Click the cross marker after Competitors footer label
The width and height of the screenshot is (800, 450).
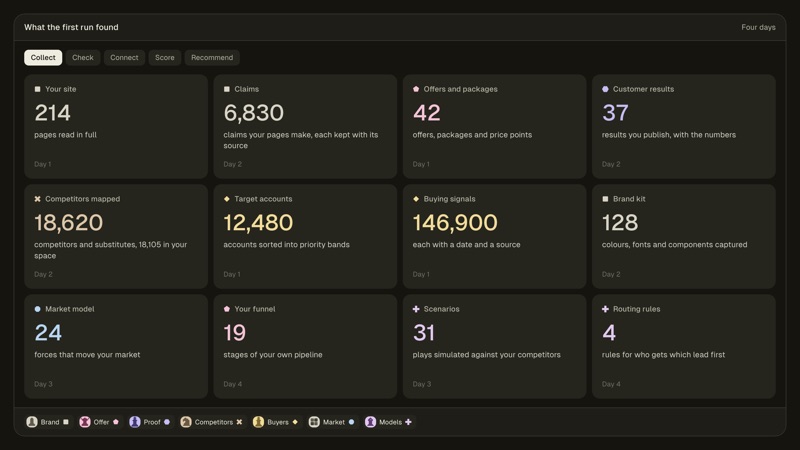(239, 422)
